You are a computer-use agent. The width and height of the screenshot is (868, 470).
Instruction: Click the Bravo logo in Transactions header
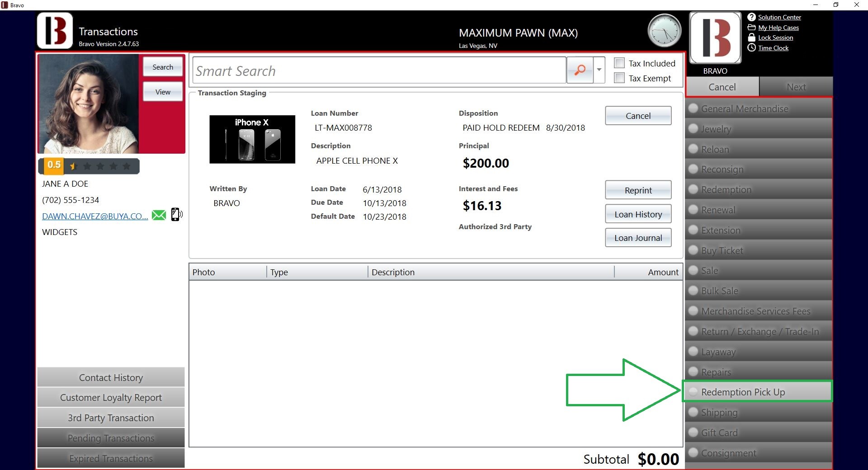[x=55, y=31]
